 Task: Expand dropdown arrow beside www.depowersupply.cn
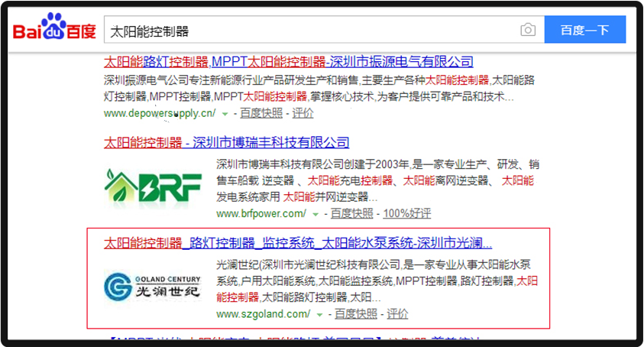pos(225,113)
